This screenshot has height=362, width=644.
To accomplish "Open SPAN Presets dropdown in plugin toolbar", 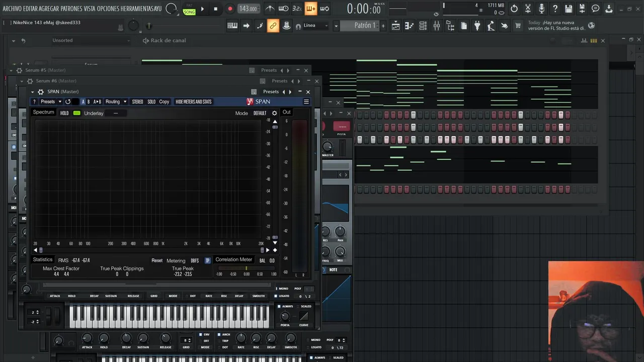I will 50,102.
